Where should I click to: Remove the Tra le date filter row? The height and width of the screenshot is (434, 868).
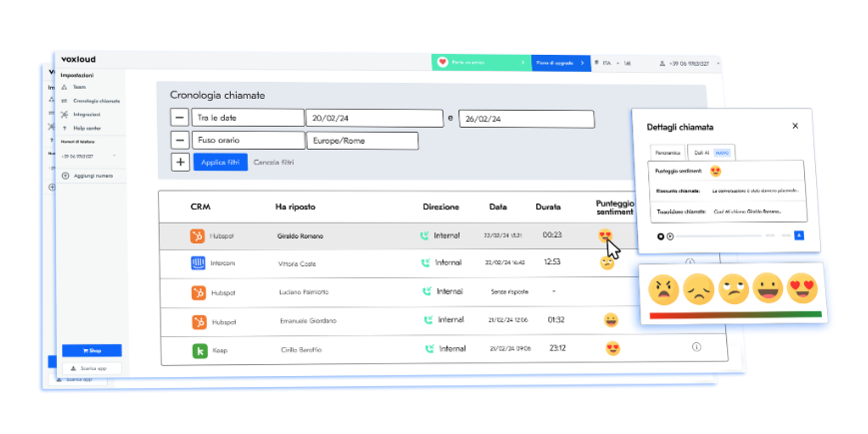[180, 118]
